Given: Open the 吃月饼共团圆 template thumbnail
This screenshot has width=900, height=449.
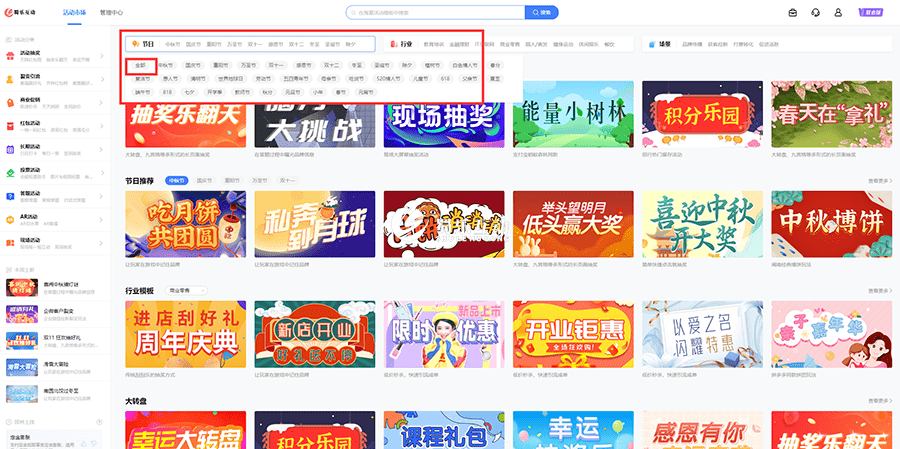Looking at the screenshot, I should 185,224.
